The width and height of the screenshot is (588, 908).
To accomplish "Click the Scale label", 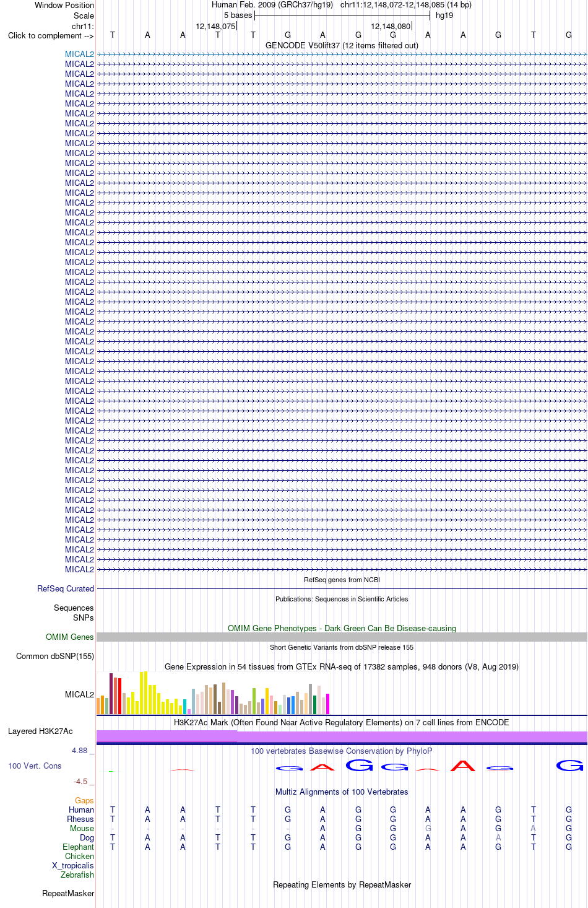I will tap(84, 15).
